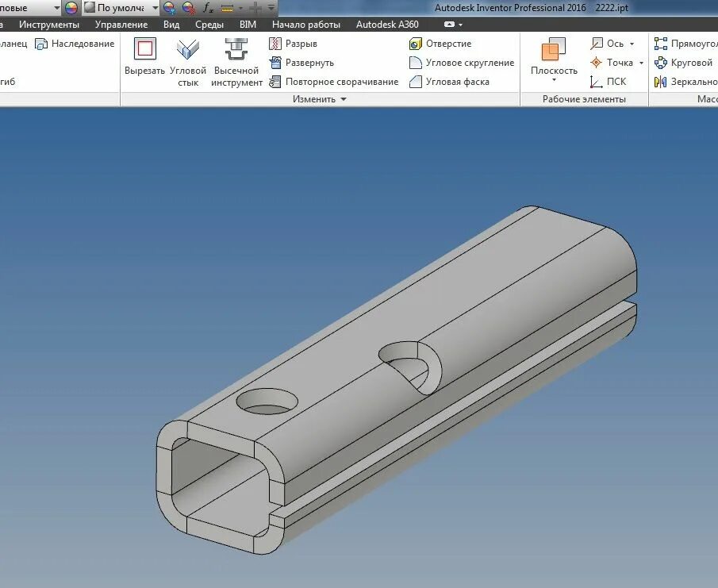This screenshot has height=588, width=718.
Task: Click the Повторное сворачивание label
Action: (x=342, y=82)
